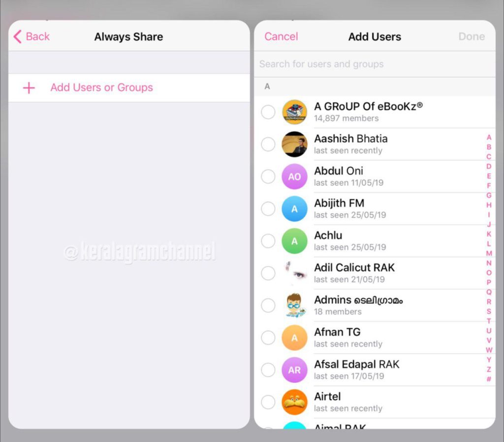Jump to letter W in the index
The width and height of the screenshot is (504, 442).
(489, 350)
